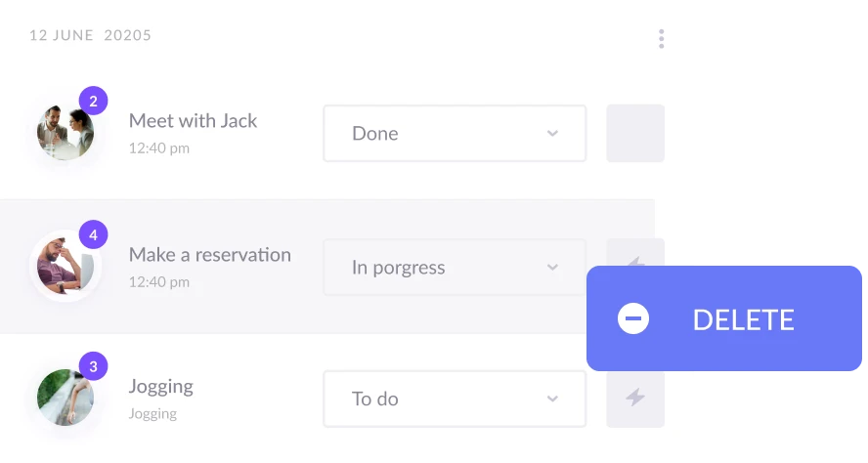Select the Make a reservation task title
The image size is (868, 463).
tap(210, 255)
